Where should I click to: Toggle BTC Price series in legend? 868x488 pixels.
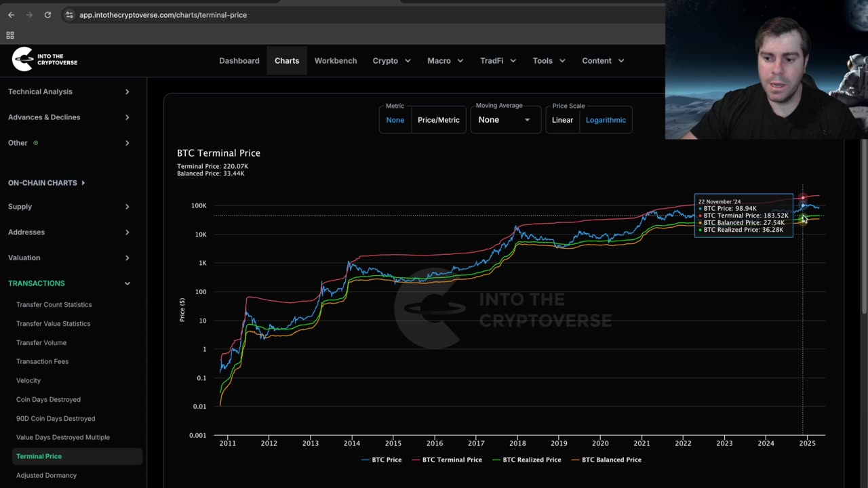(x=382, y=460)
